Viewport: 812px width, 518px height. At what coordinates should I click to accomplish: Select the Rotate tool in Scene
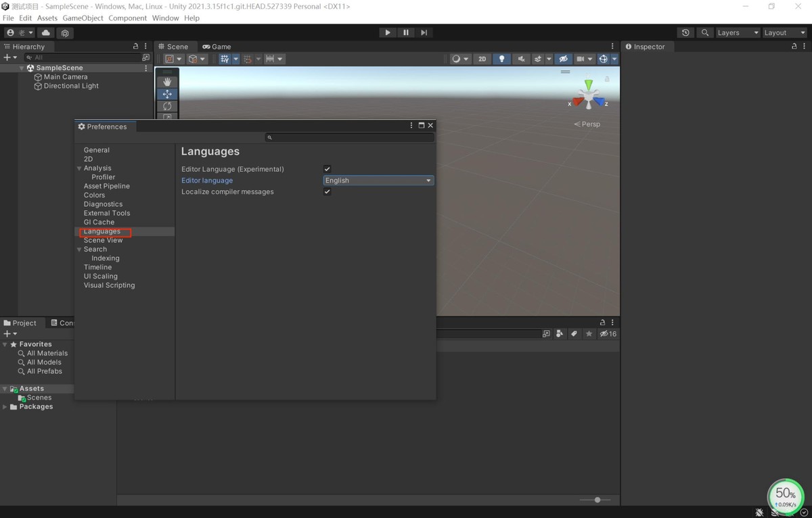(167, 106)
